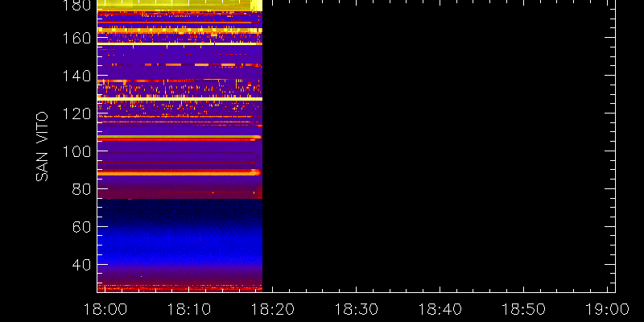
Task: Click the 18:50 time axis label
Action: pos(523,309)
